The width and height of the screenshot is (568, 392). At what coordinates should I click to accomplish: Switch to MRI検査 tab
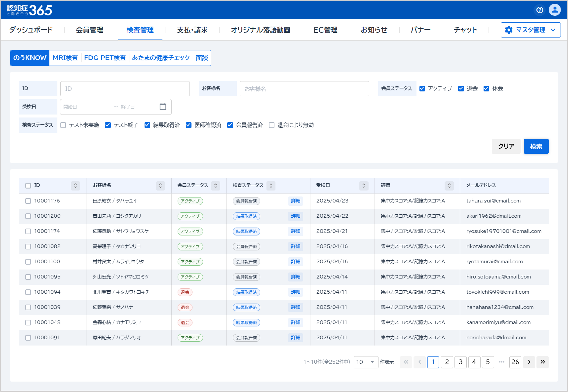coord(65,58)
